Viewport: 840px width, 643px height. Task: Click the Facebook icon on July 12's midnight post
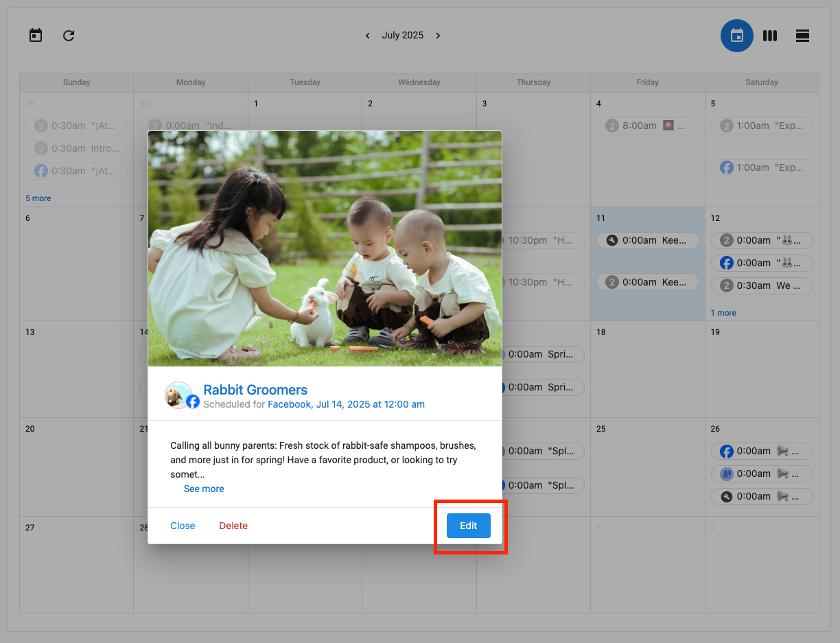tap(726, 263)
